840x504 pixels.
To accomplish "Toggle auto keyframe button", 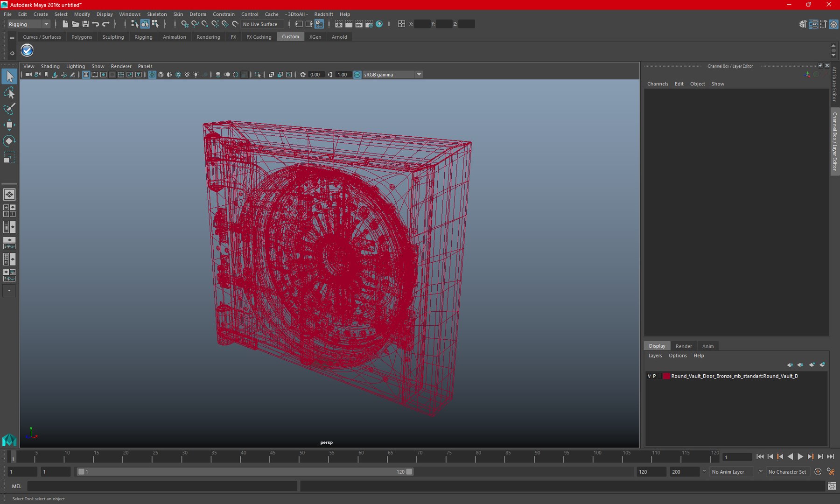I will pos(818,472).
